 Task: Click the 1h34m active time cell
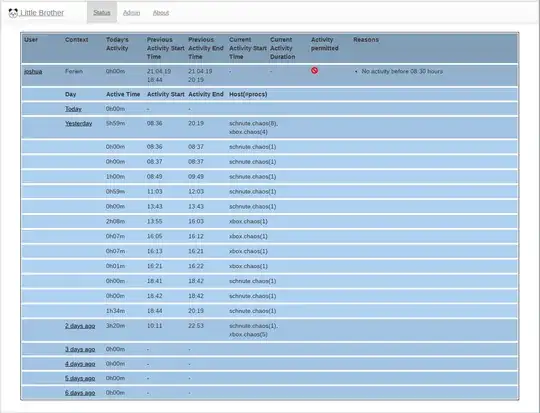click(x=115, y=311)
